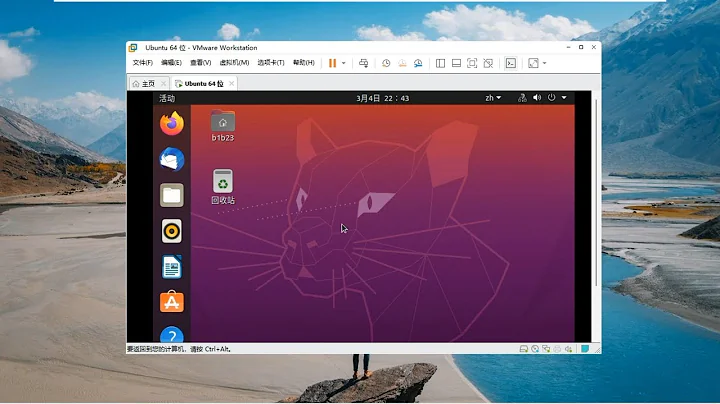Revert virtual machine to previous snapshot
This screenshot has height=404, width=720.
[402, 63]
